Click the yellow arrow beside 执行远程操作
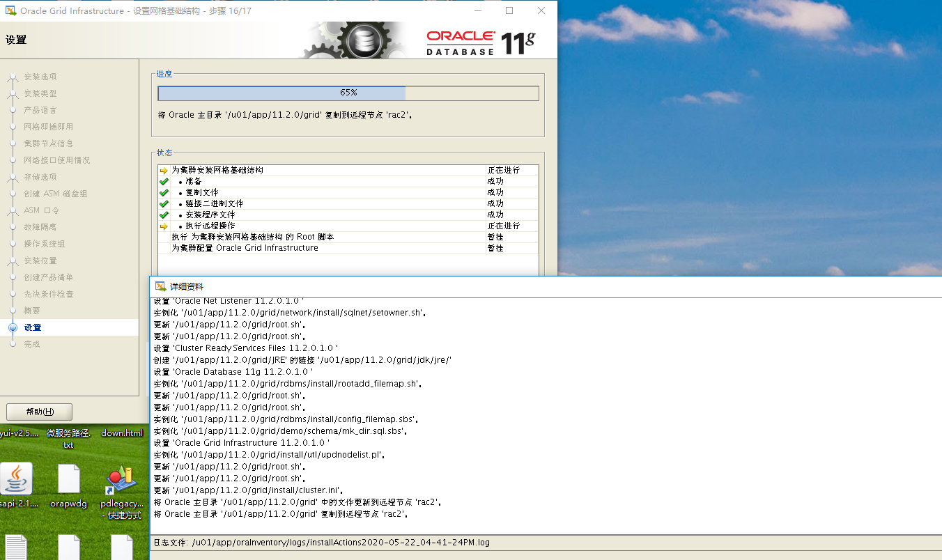942x560 pixels. coord(164,226)
